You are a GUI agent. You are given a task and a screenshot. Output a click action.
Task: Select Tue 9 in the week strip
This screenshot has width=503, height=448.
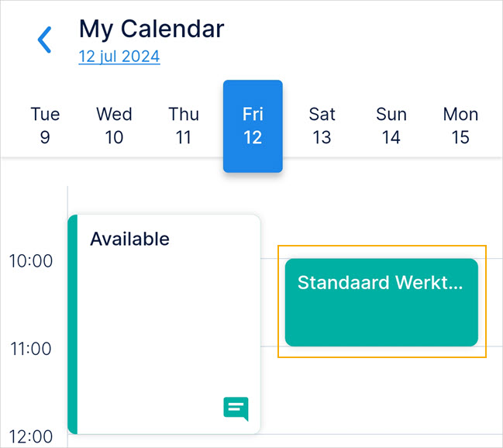point(45,126)
